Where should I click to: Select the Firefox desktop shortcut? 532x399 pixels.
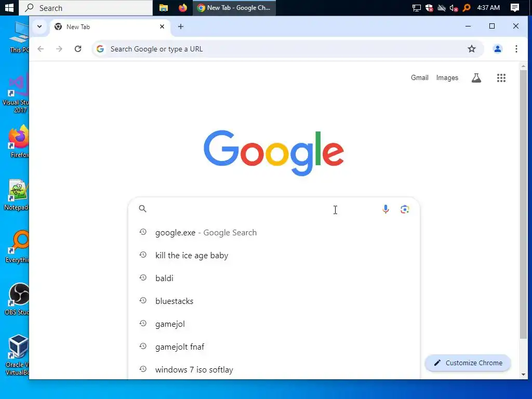(18, 141)
